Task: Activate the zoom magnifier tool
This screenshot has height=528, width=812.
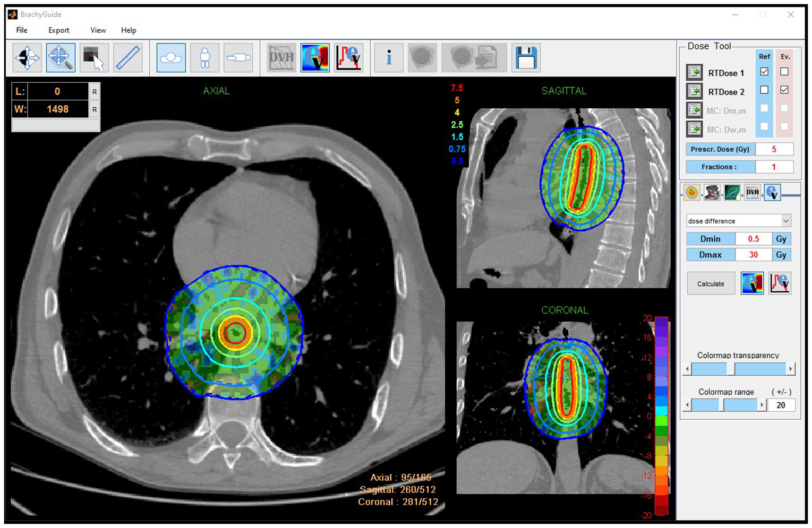Action: (x=61, y=57)
